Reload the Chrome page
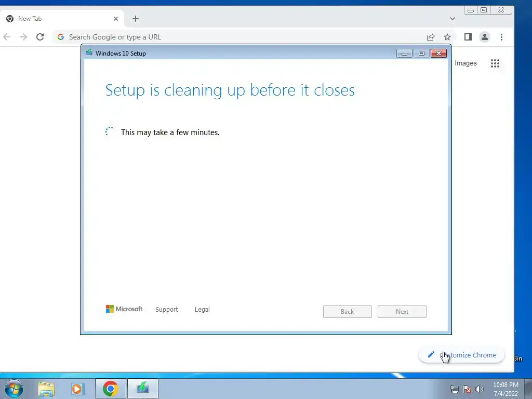The height and width of the screenshot is (399, 532). click(40, 37)
